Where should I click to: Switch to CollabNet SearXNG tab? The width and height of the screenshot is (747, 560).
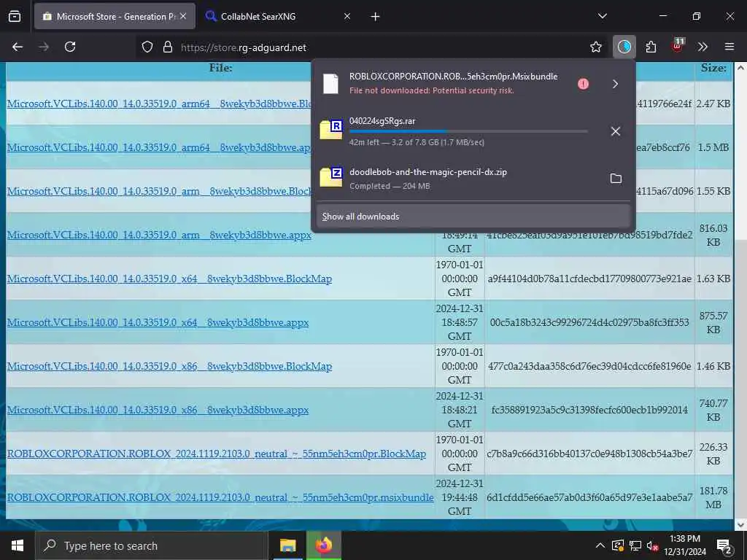pyautogui.click(x=278, y=16)
